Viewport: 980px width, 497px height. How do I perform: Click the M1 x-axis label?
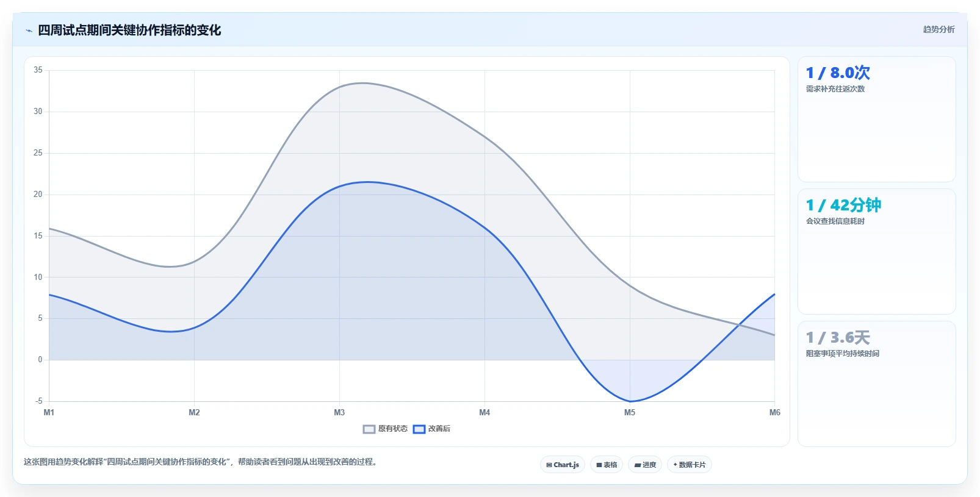click(x=49, y=412)
